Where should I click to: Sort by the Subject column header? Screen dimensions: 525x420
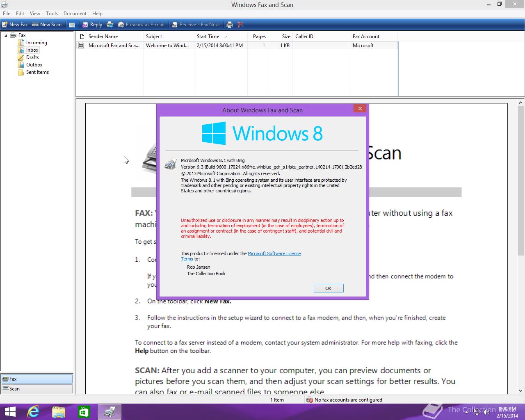tap(169, 37)
